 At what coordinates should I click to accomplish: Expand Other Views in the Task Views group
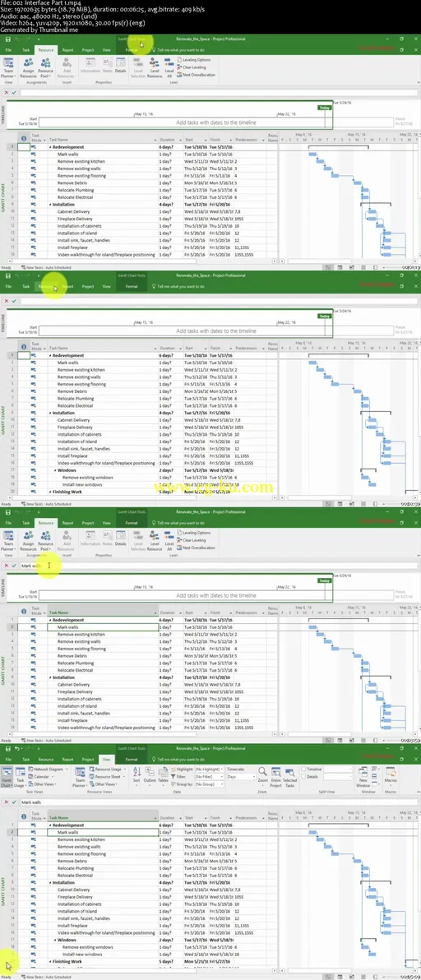click(x=43, y=784)
